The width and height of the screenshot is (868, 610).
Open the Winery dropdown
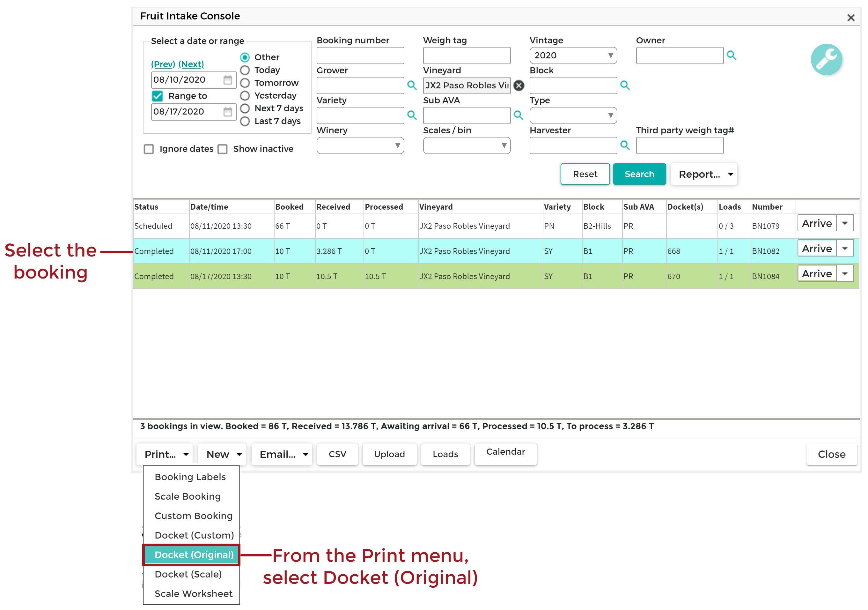[x=360, y=145]
